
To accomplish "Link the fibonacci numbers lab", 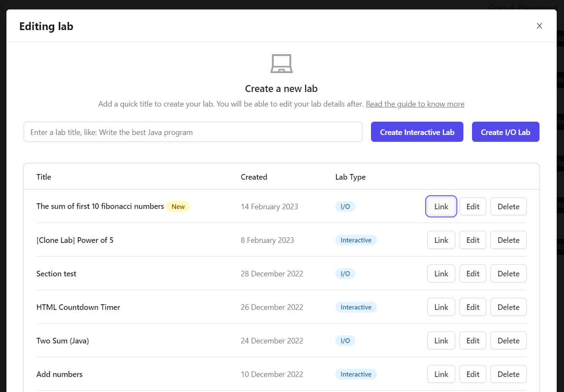I will pos(441,207).
